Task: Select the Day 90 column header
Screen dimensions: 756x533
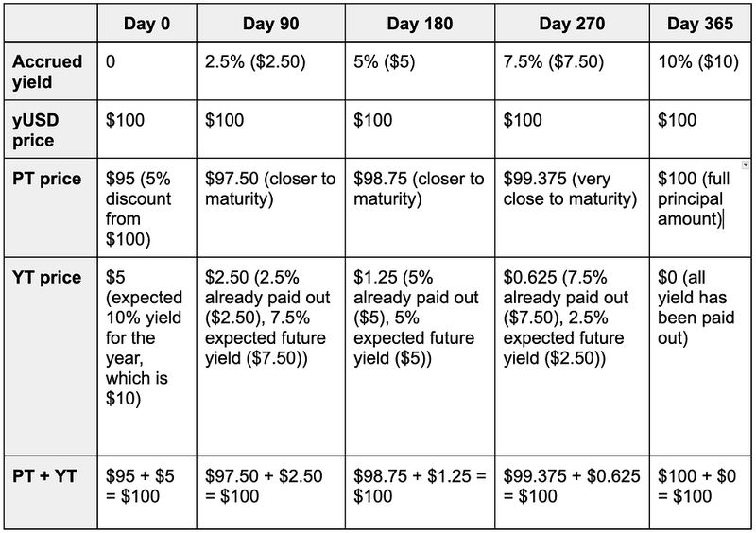Action: pyautogui.click(x=269, y=23)
